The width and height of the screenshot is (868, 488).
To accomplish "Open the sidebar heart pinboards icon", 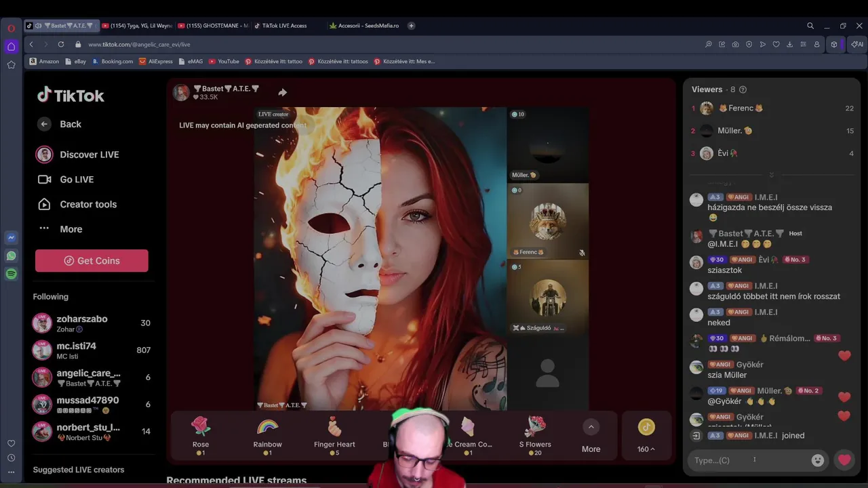I will point(11,443).
